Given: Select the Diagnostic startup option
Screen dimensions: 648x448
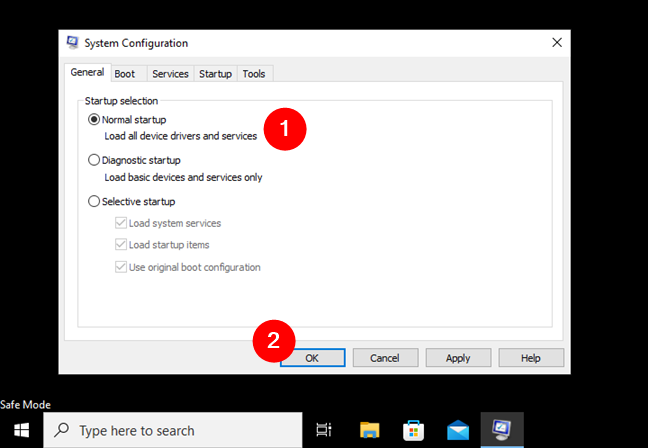Looking at the screenshot, I should tap(94, 160).
